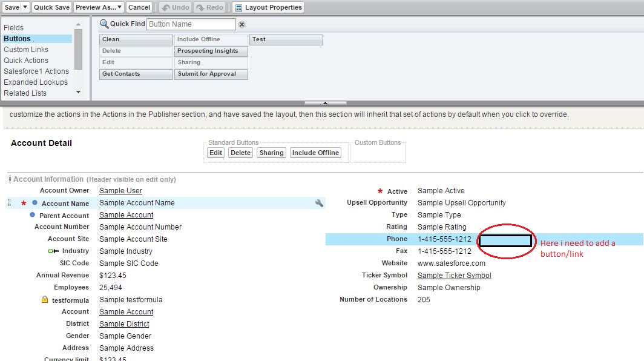Click the Sample User link
The image size is (644, 361).
point(121,191)
